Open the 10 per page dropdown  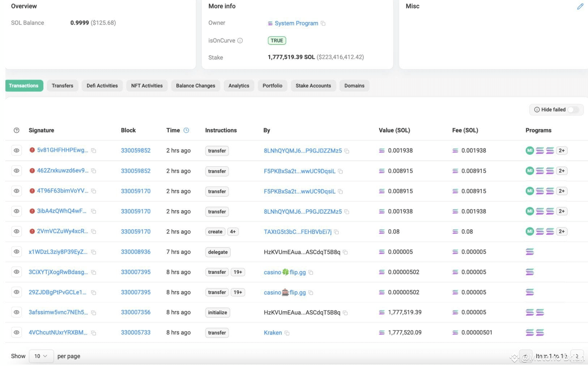tap(41, 356)
